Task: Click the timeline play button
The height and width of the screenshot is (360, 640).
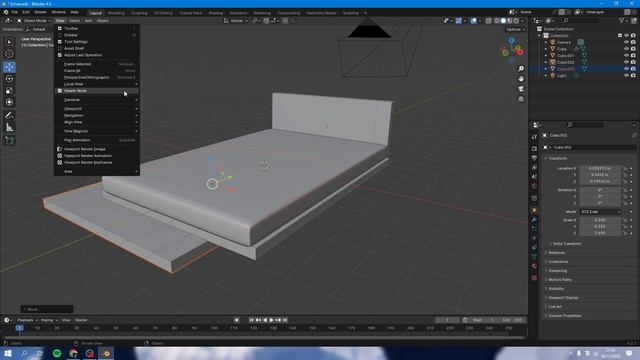Action: tap(271, 320)
